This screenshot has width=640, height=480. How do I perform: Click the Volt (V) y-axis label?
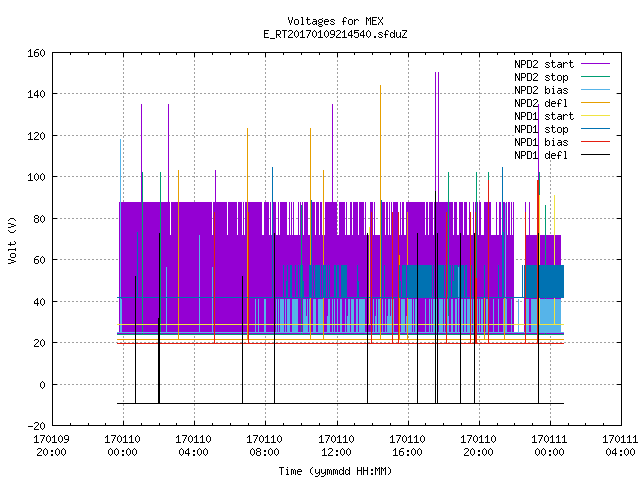click(13, 240)
